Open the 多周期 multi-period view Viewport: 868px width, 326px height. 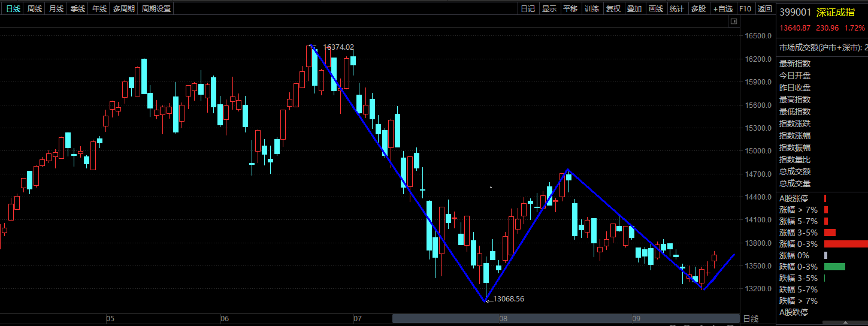(x=124, y=9)
